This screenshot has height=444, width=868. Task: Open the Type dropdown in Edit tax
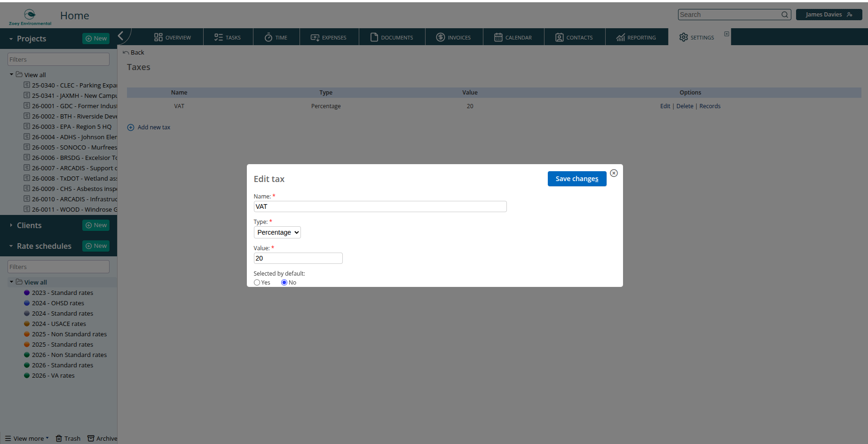(x=277, y=232)
